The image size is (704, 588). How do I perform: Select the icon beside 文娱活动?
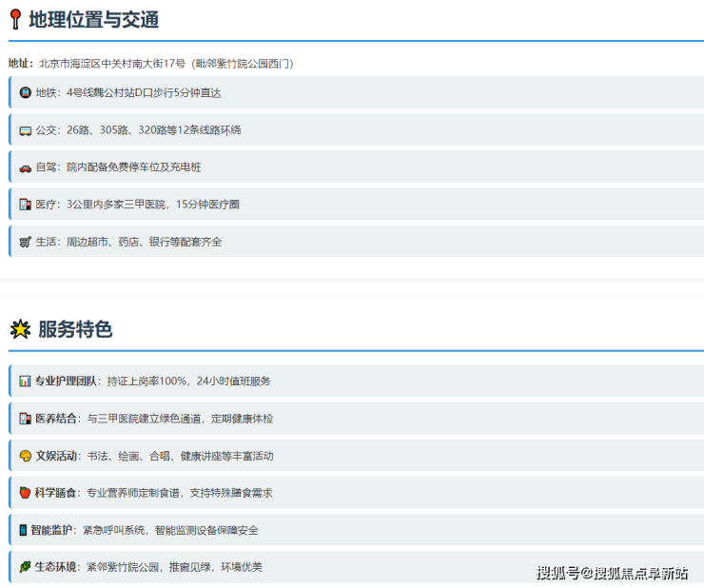[x=26, y=456]
